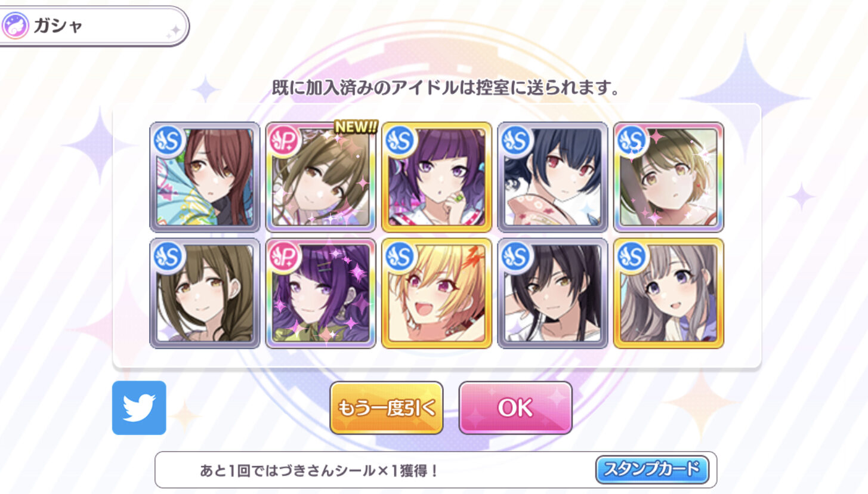Viewport: 868px width, 494px height.
Task: Select the red-haired idol card in top row
Action: tap(205, 177)
